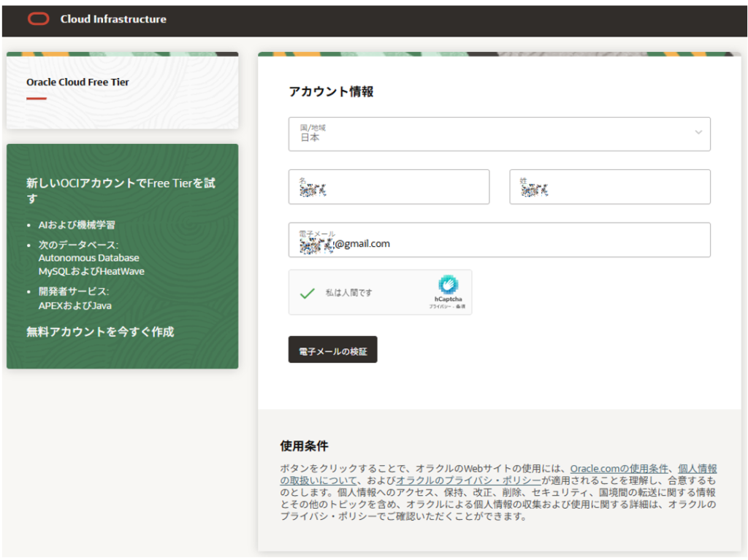This screenshot has width=748, height=560.
Task: Click the hCaptcha hand logo
Action: pyautogui.click(x=448, y=285)
